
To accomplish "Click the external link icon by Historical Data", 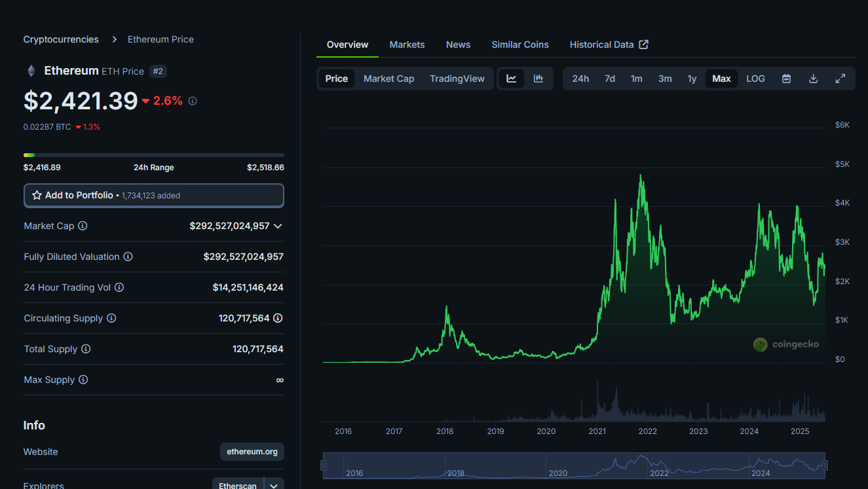I will pos(644,45).
